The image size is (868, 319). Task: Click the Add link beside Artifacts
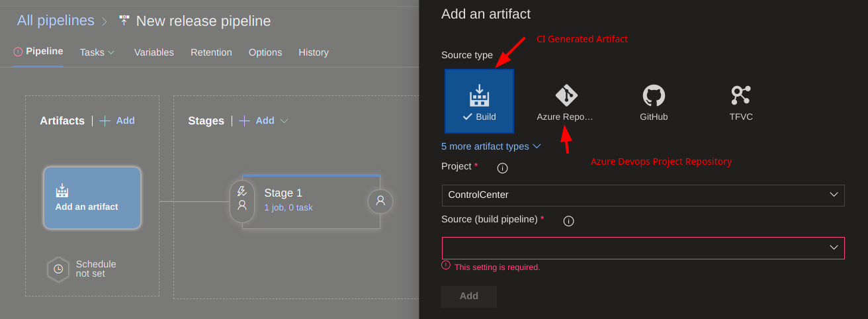[125, 120]
